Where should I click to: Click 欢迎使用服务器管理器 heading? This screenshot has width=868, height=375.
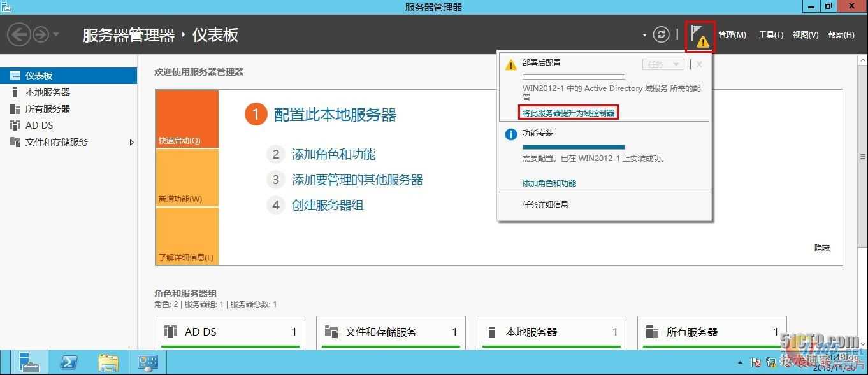(x=199, y=72)
